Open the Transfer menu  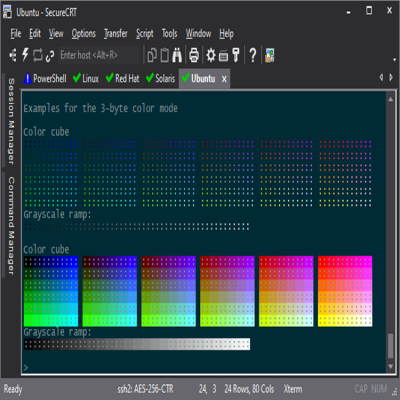(116, 34)
